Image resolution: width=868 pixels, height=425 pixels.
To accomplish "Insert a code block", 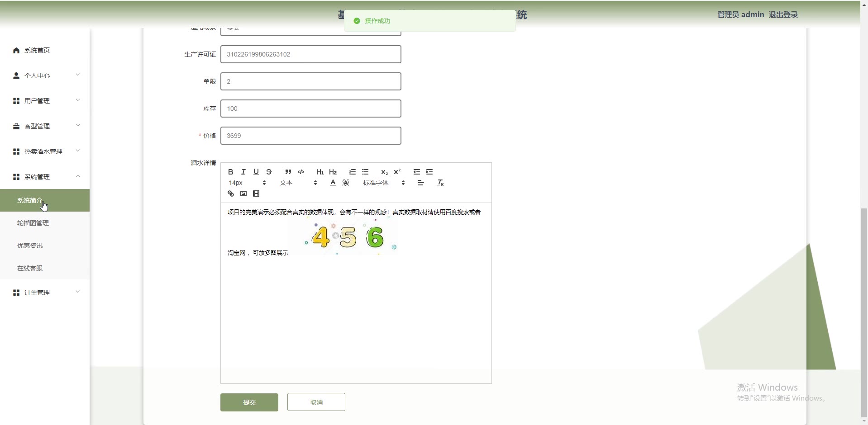I will tap(301, 172).
